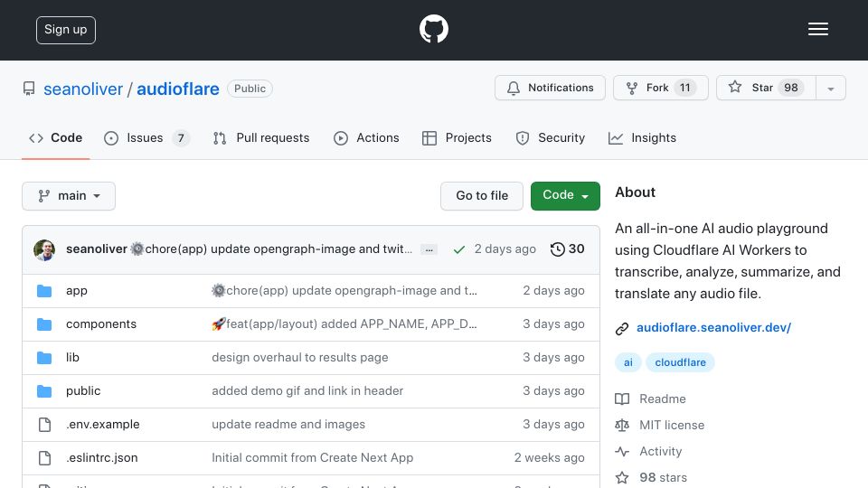Screen dimensions: 868x488
Task: Click the Fork 11 button
Action: tap(660, 88)
